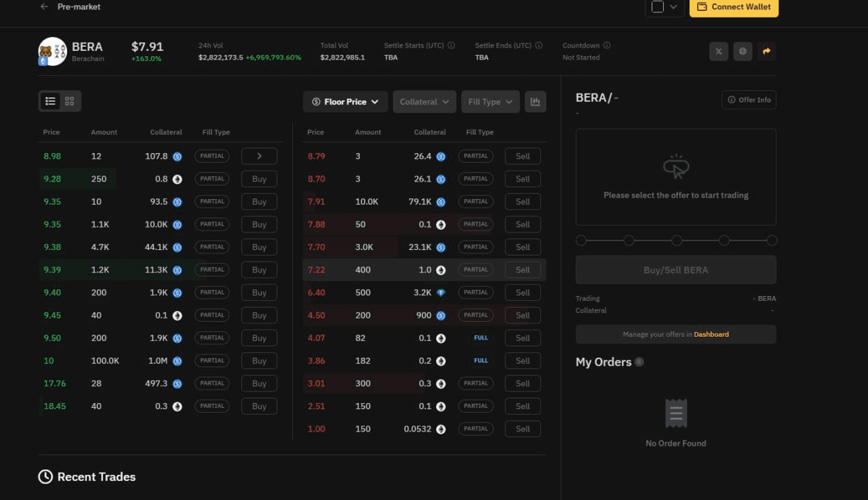Click the $7.91 BERA price
Viewport: 868px width, 500px height.
[147, 47]
